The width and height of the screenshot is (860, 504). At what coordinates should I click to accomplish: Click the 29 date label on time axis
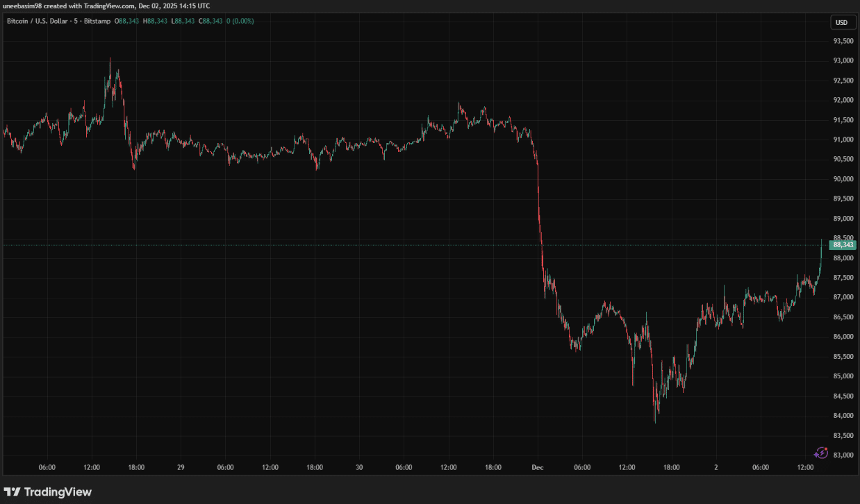pyautogui.click(x=181, y=468)
